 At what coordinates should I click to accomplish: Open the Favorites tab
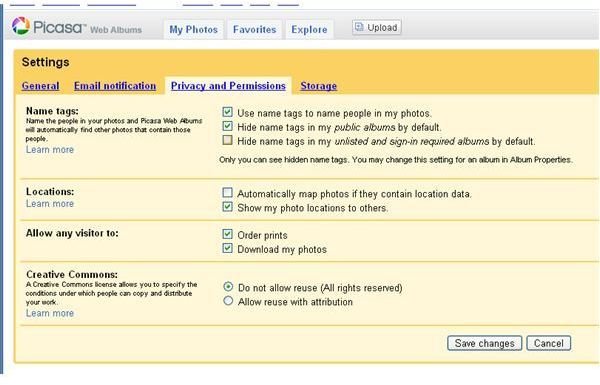[254, 29]
